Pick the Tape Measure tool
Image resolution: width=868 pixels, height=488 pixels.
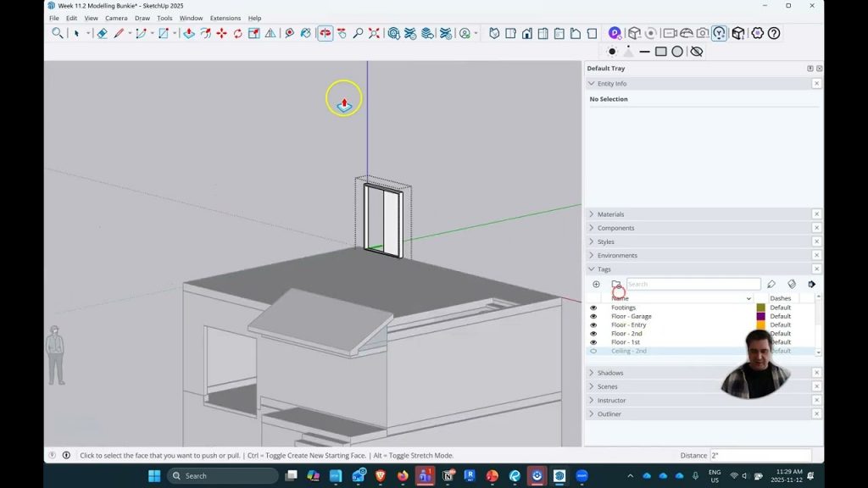[x=289, y=33]
